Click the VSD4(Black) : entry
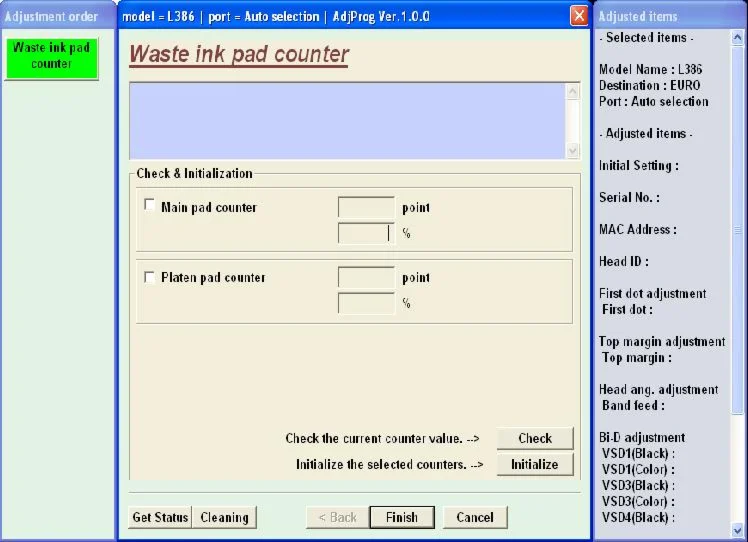Screen dimensions: 748x542 point(638,518)
